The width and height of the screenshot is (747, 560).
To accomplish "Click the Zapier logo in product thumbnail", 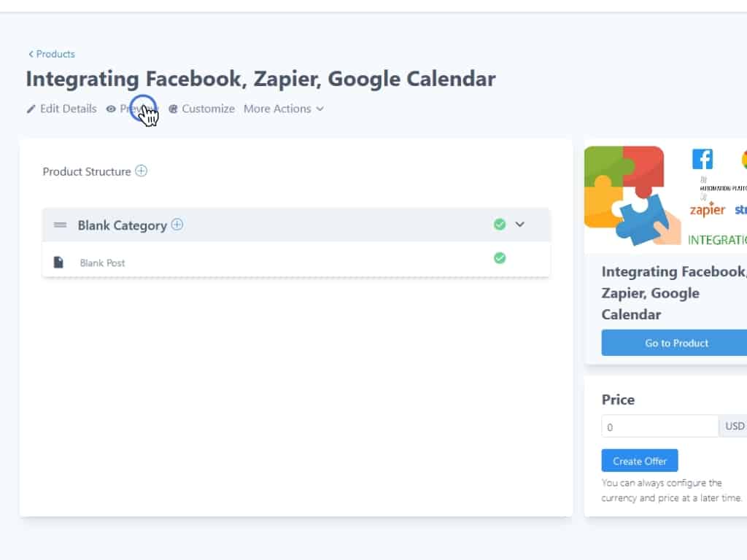I will tap(708, 210).
